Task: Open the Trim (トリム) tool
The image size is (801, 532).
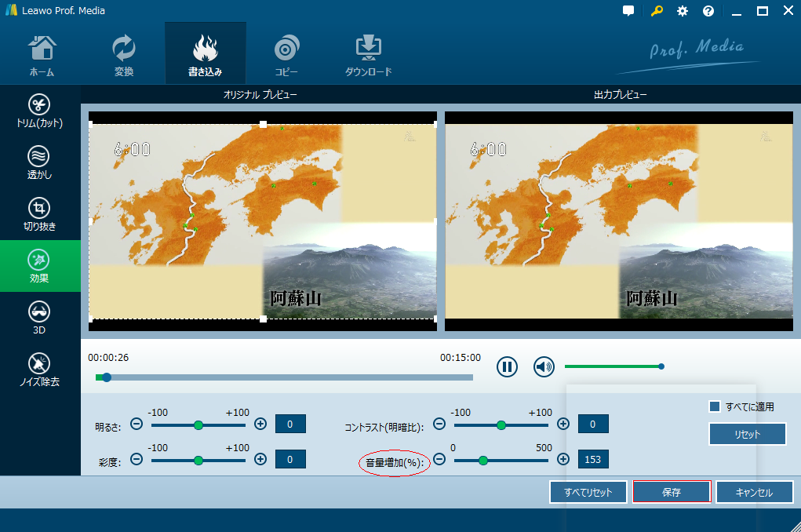Action: pos(39,111)
